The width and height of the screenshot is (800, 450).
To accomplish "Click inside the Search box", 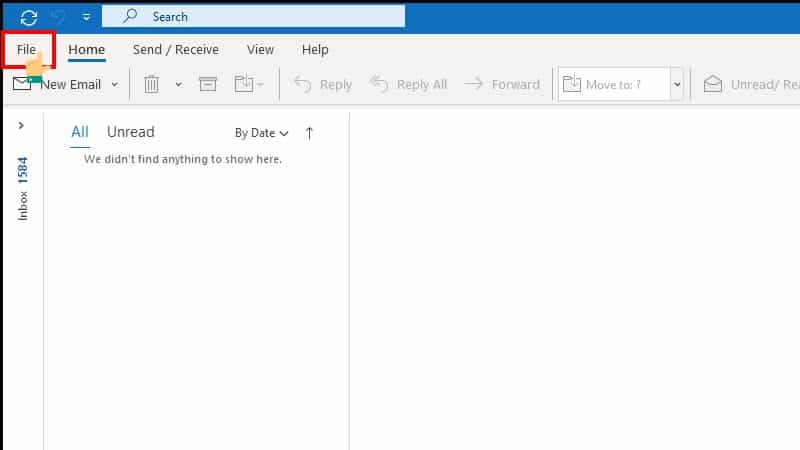I will click(x=260, y=17).
